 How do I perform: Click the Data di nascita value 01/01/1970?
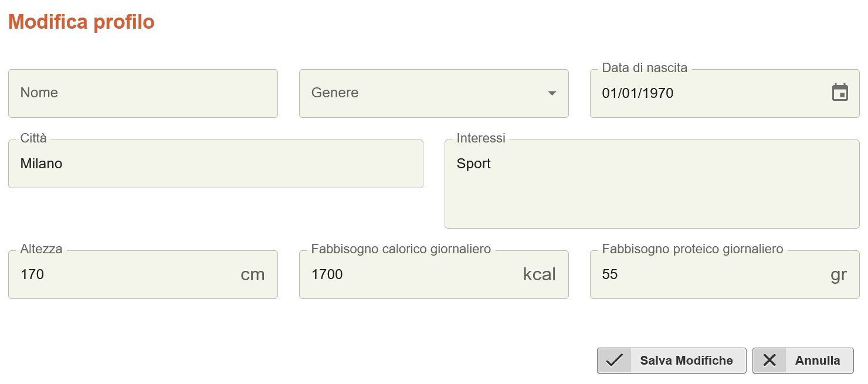[638, 93]
